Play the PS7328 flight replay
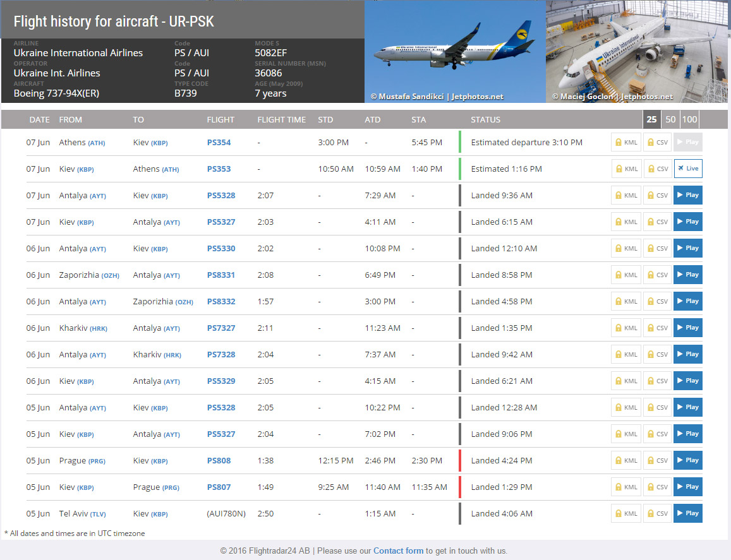Image resolution: width=731 pixels, height=560 pixels. coord(687,355)
